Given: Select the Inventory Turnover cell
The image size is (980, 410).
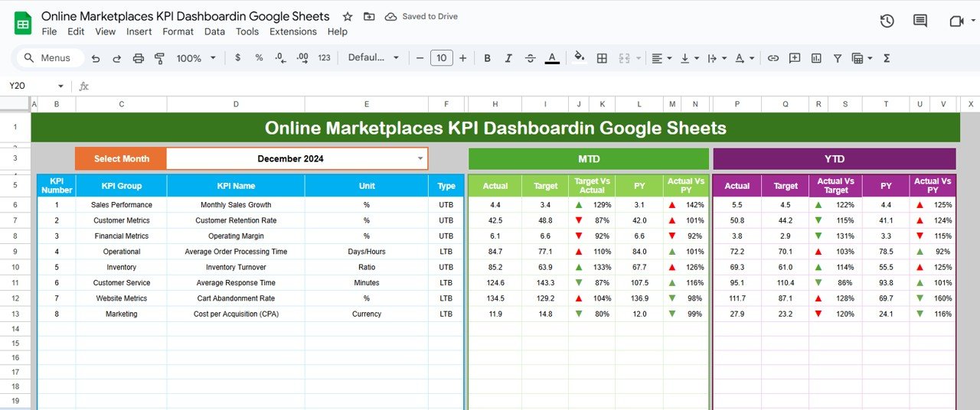Looking at the screenshot, I should tap(236, 267).
